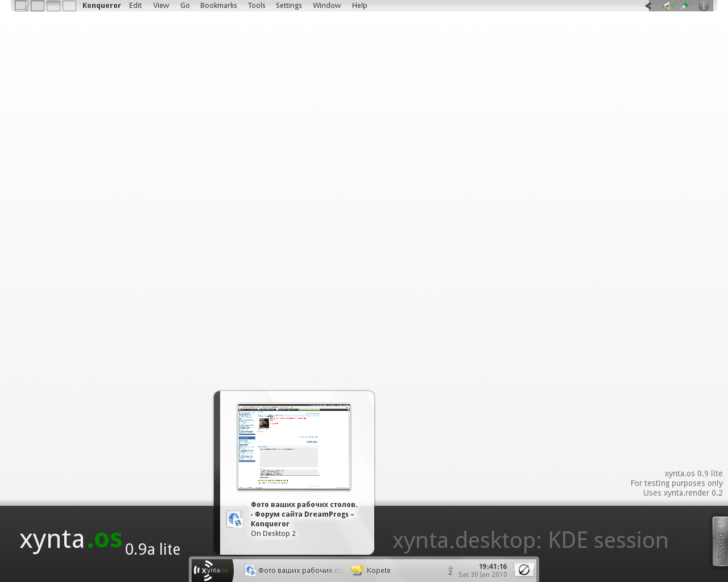
Task: Click the globe icon in preview tooltip
Action: pos(234,519)
